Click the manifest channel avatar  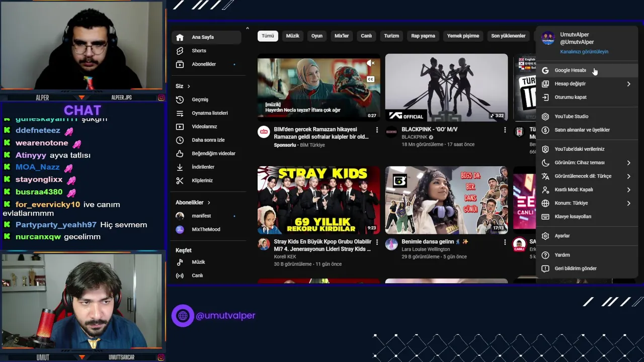pos(180,216)
